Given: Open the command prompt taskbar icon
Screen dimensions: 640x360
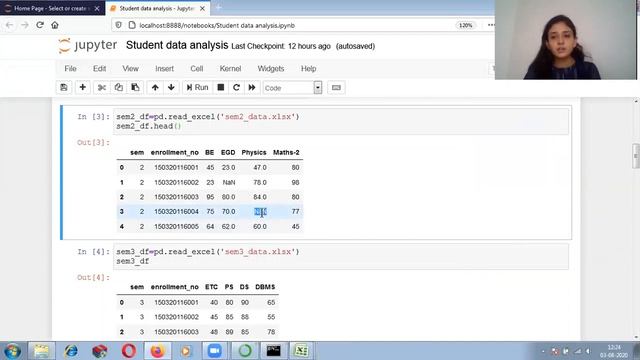Looking at the screenshot, I should click(x=273, y=351).
